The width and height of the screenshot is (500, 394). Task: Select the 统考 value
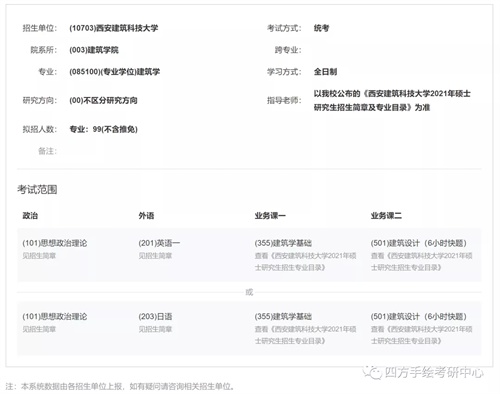[321, 28]
